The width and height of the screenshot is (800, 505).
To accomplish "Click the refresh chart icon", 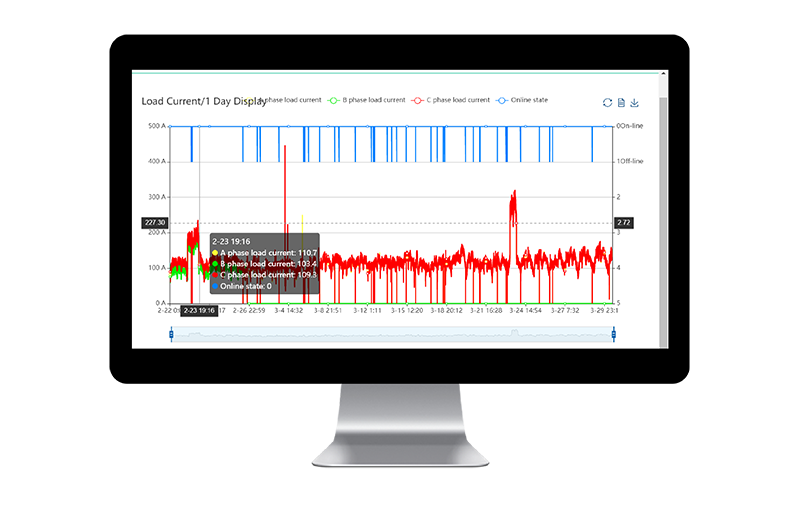I will 607,102.
